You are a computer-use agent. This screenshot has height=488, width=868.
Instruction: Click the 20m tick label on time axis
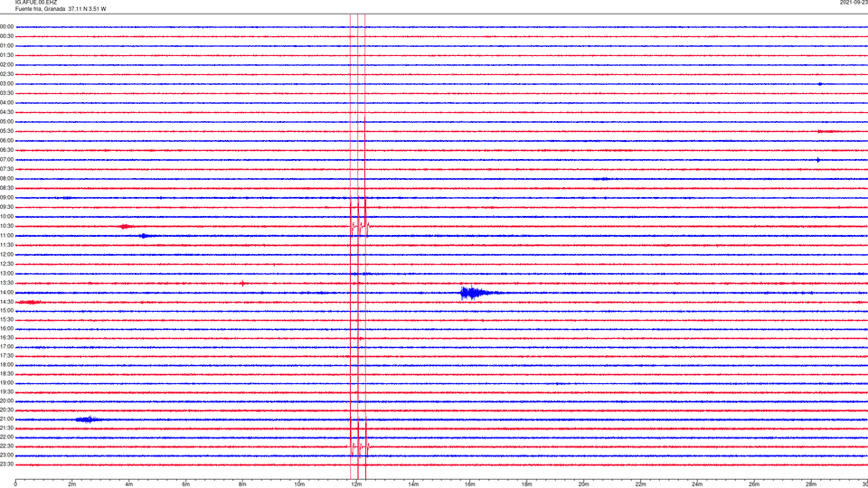click(x=583, y=484)
